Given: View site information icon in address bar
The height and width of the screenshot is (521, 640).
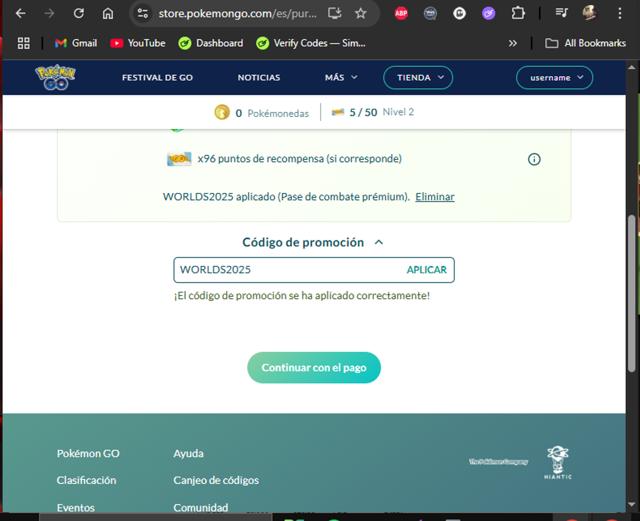Looking at the screenshot, I should [142, 13].
